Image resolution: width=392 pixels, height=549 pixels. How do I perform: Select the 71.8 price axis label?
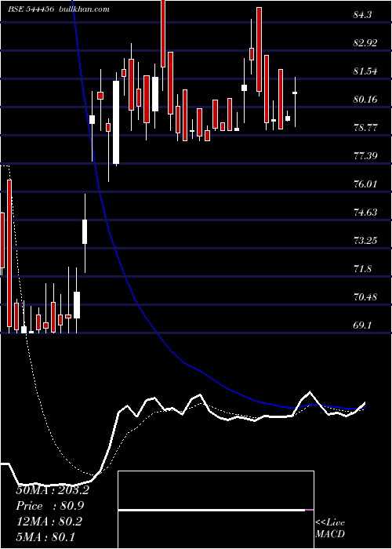coord(362,269)
